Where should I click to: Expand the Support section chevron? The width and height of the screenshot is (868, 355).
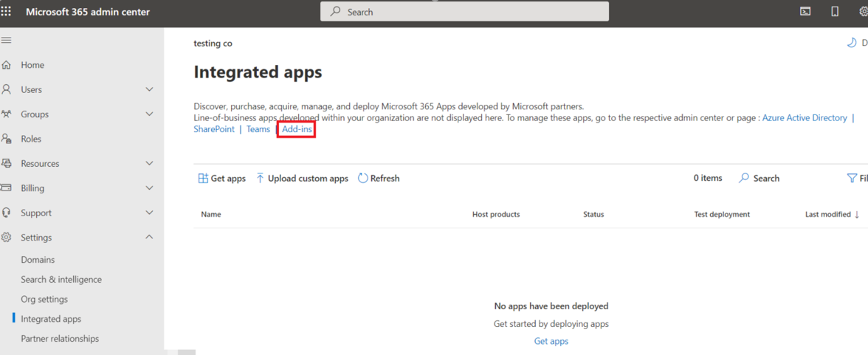(149, 213)
